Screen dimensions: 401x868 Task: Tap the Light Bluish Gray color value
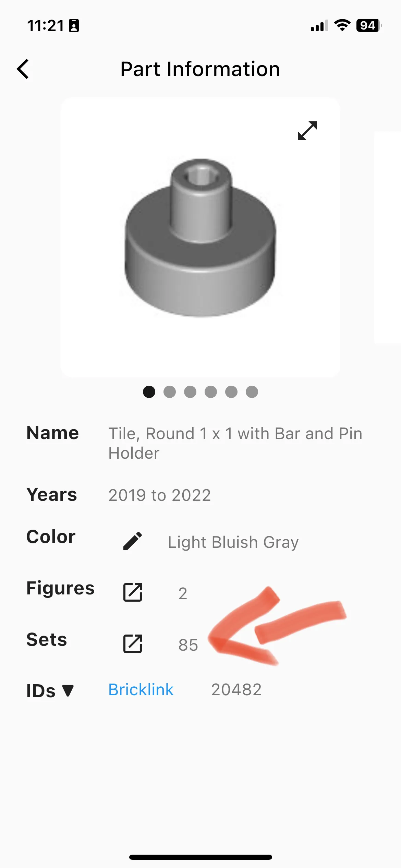click(233, 542)
